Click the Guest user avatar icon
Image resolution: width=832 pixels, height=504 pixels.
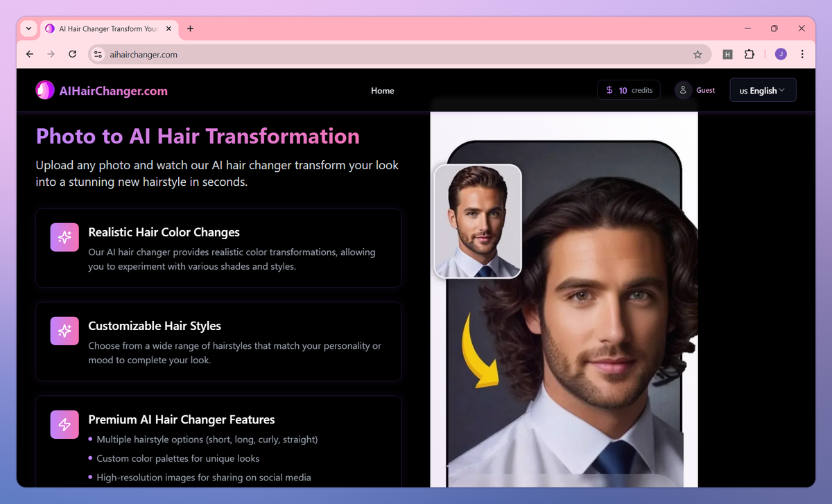coord(683,90)
